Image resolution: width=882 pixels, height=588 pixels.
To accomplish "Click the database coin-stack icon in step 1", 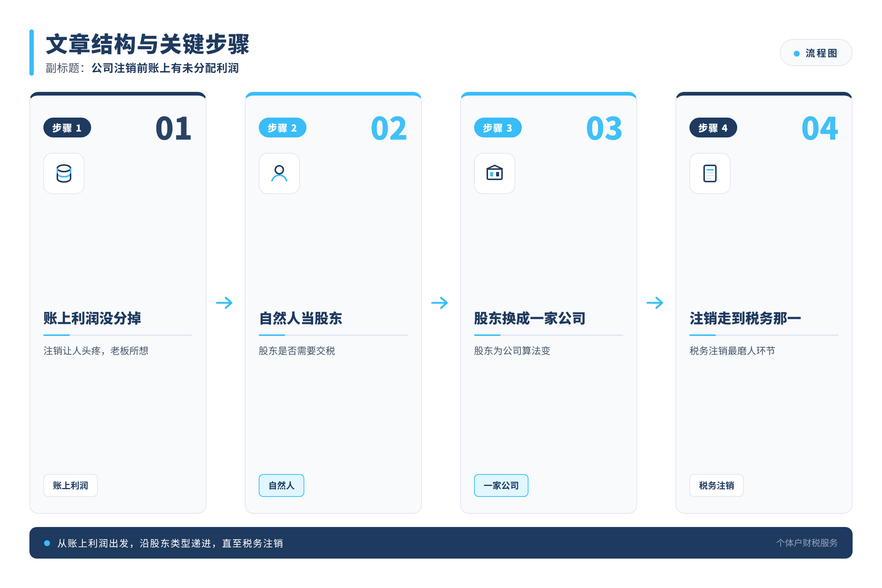I will [x=64, y=173].
